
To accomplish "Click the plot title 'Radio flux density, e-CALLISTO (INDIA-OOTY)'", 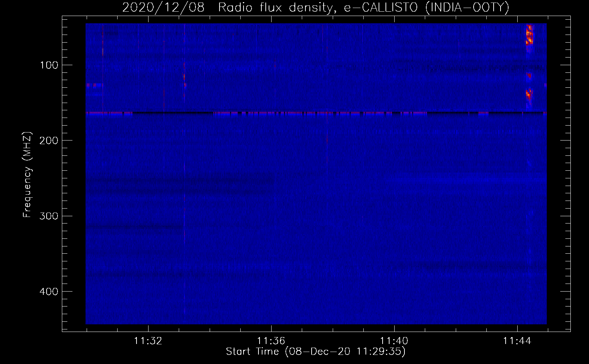I will pos(363,7).
